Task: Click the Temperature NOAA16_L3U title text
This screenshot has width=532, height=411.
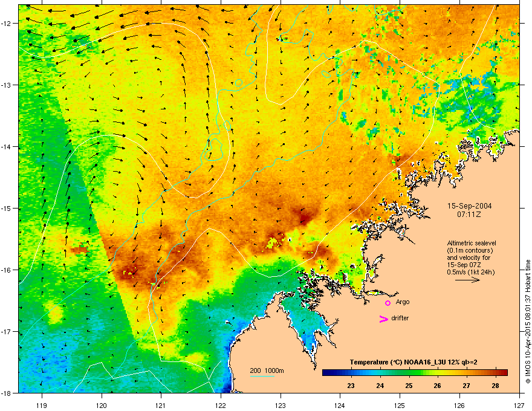Action: click(414, 362)
